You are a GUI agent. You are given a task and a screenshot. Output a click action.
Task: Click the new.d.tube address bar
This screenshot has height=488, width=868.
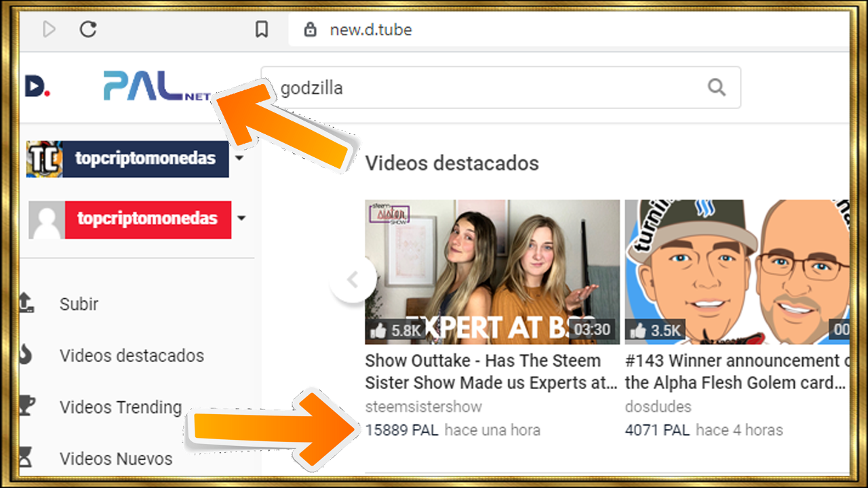pyautogui.click(x=570, y=30)
